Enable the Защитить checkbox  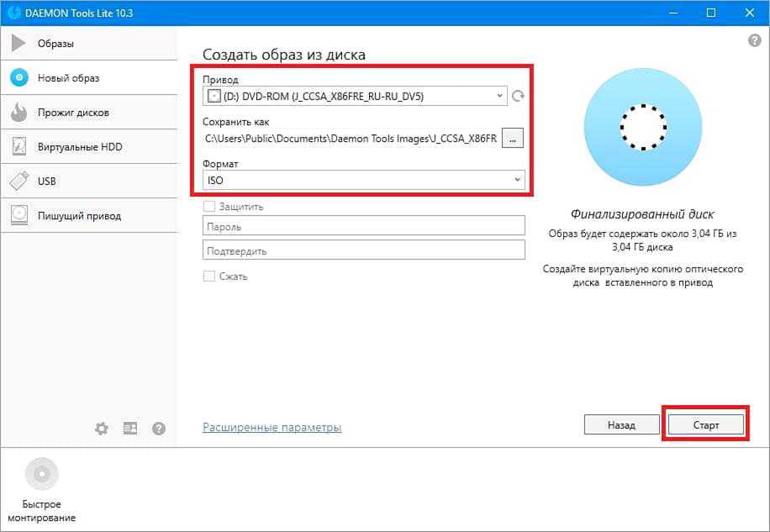coord(209,207)
